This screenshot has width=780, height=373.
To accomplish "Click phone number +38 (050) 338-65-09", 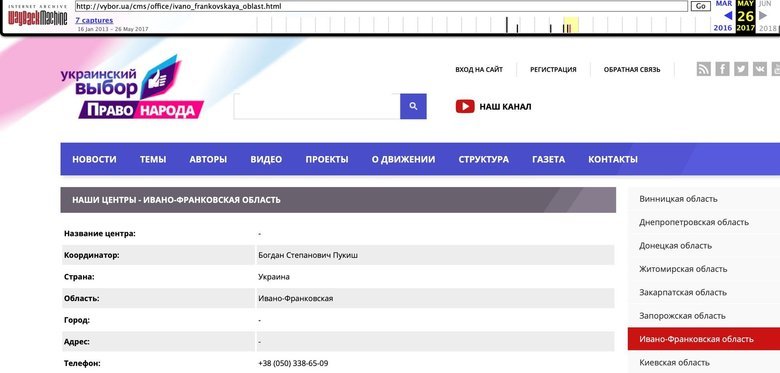I will [293, 364].
